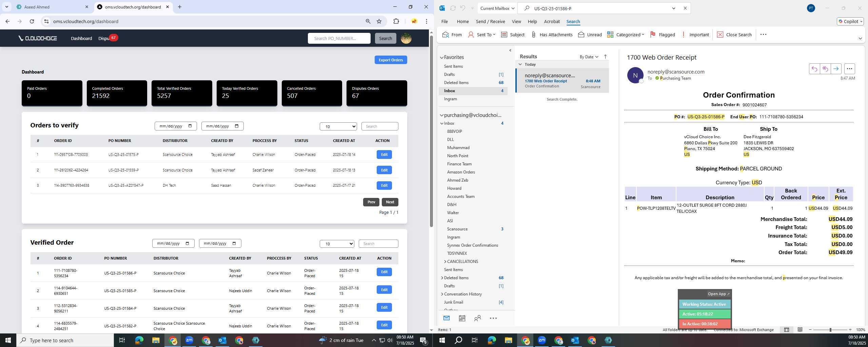The image size is (868, 347).
Task: Open ribbon overflow ellipsis in Outlook
Action: point(763,35)
